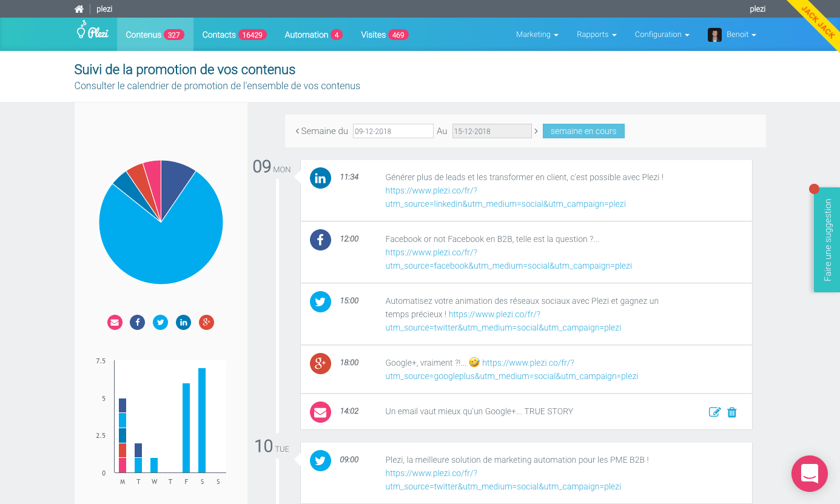The width and height of the screenshot is (840, 504).
Task: Expand the Configuration dropdown
Action: click(662, 35)
